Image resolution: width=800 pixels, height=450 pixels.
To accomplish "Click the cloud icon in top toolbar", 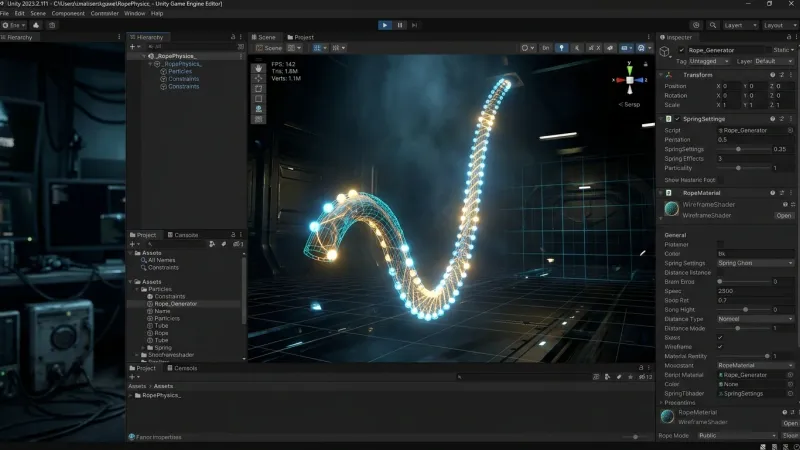I will coord(36,25).
